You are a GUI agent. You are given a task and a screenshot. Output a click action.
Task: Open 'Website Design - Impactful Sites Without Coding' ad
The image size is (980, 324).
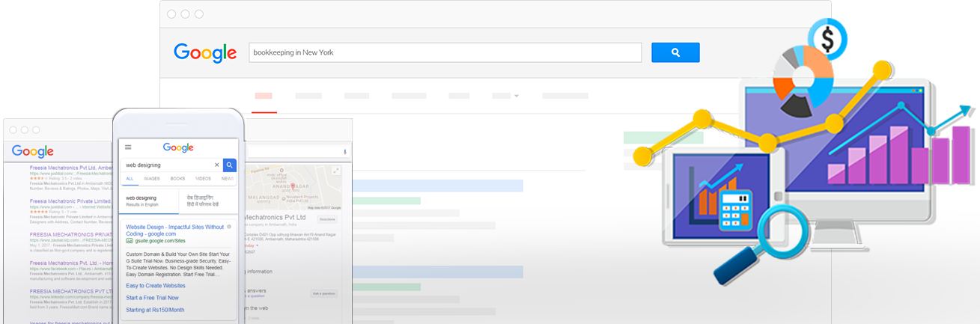175,230
